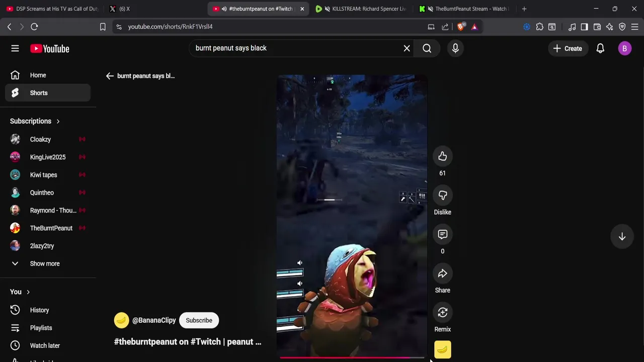This screenshot has height=362, width=644.
Task: Open History in the sidebar
Action: (x=48, y=310)
